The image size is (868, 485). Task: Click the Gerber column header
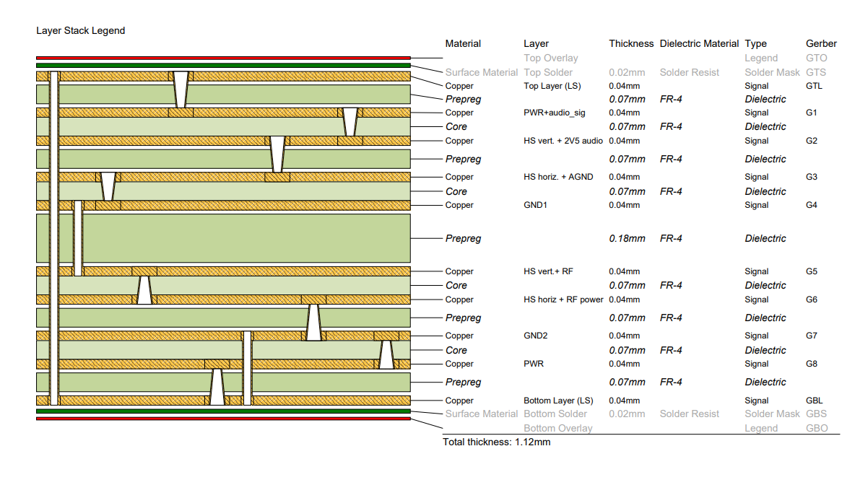[x=821, y=44]
